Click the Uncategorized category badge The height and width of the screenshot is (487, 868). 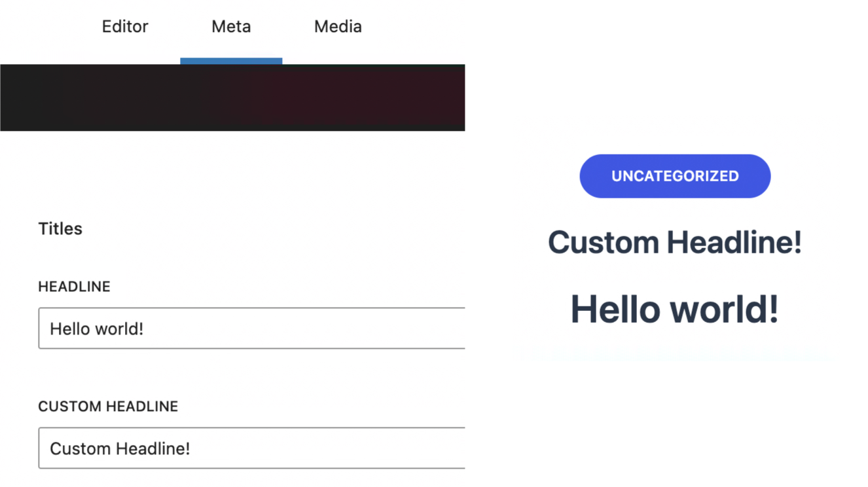tap(675, 176)
